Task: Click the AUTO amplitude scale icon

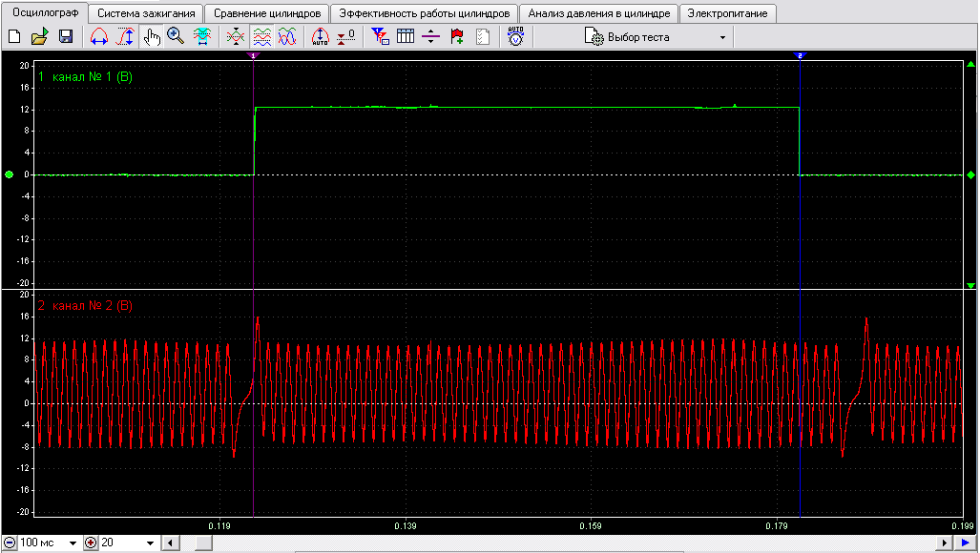Action: coord(320,37)
